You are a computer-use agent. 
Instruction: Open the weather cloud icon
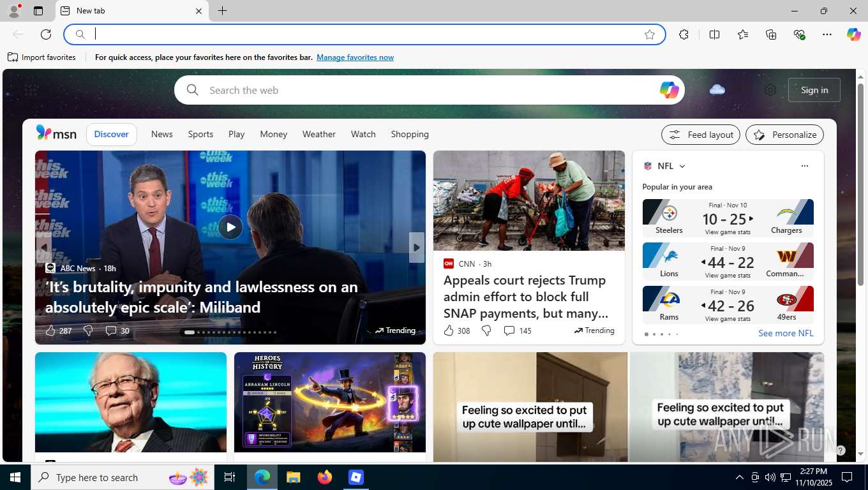click(x=717, y=89)
